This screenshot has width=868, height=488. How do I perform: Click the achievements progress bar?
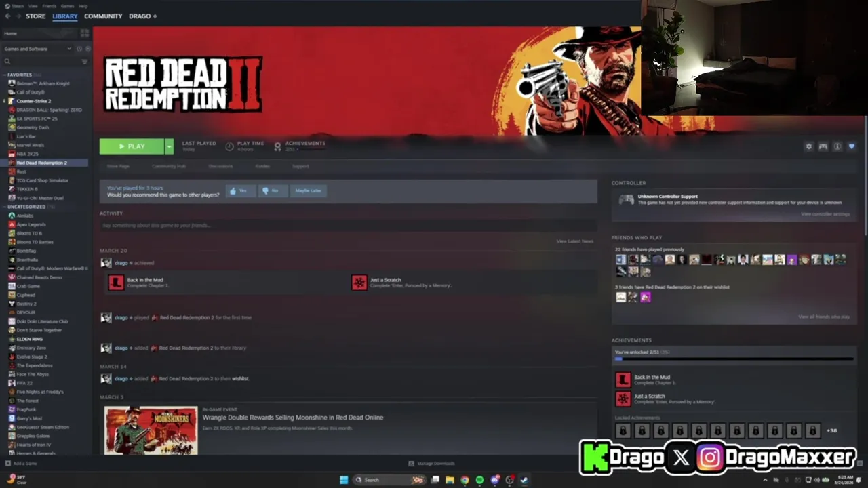click(x=734, y=359)
